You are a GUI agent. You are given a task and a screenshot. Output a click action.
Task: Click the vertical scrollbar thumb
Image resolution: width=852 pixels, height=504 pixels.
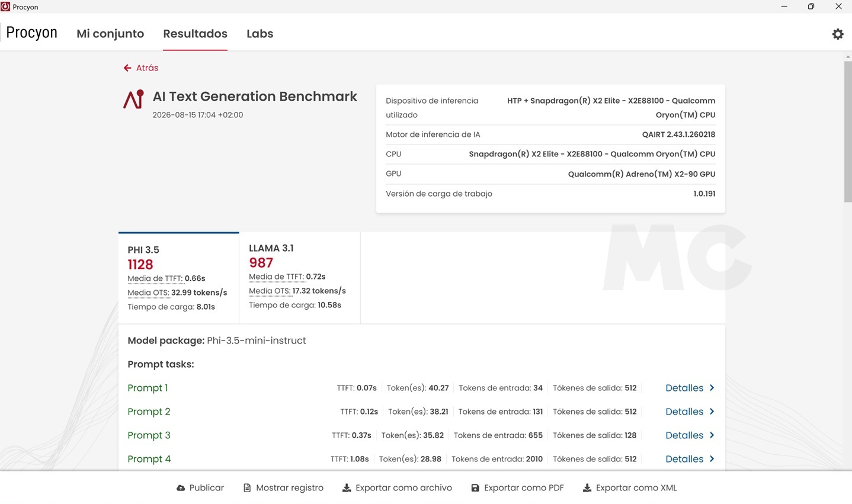848,131
